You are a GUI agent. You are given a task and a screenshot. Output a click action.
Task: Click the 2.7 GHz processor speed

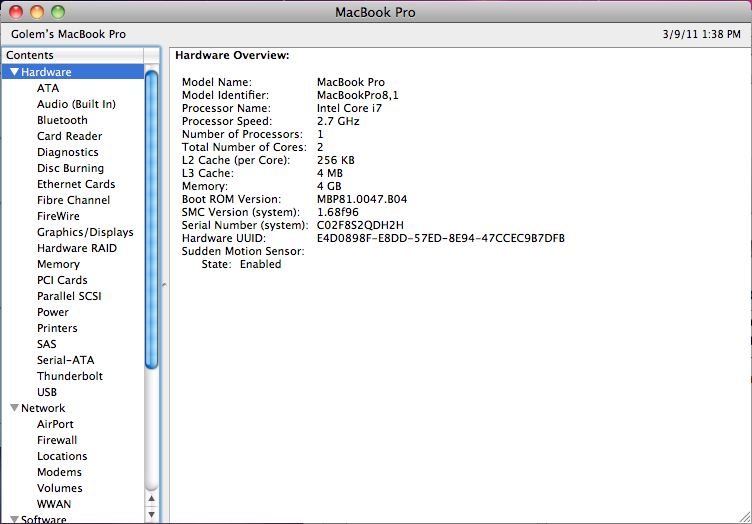pyautogui.click(x=338, y=121)
